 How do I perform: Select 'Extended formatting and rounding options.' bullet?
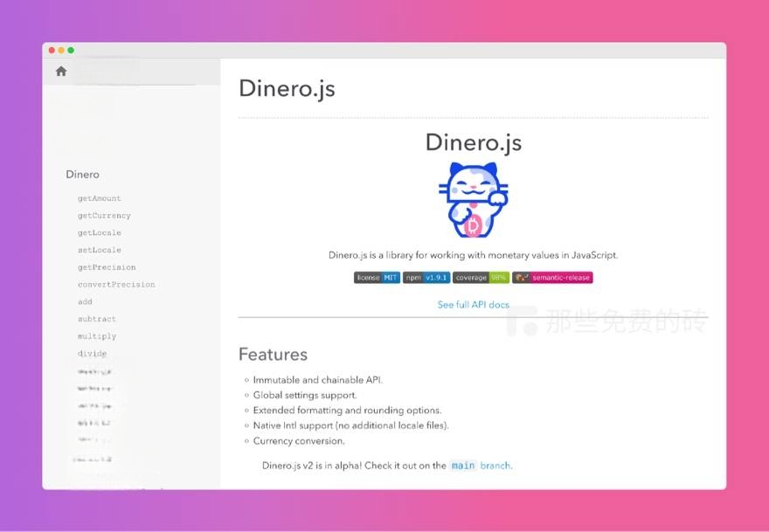(x=347, y=411)
